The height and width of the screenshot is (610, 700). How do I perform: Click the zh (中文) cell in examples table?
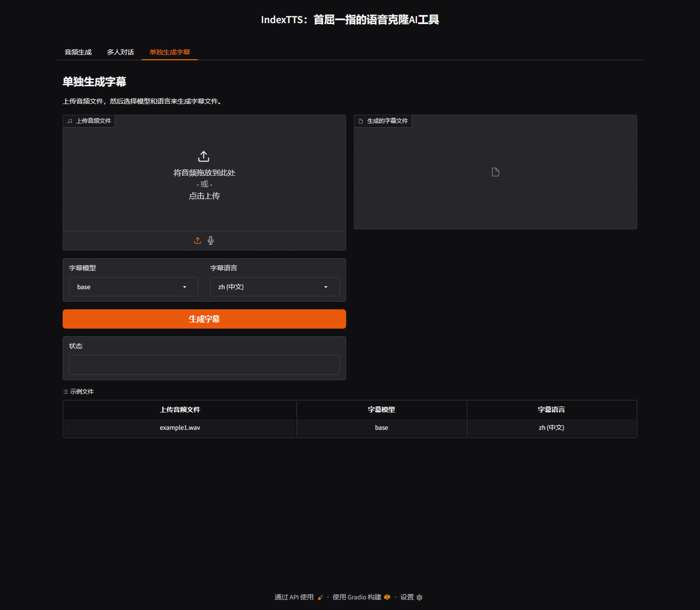(x=552, y=428)
